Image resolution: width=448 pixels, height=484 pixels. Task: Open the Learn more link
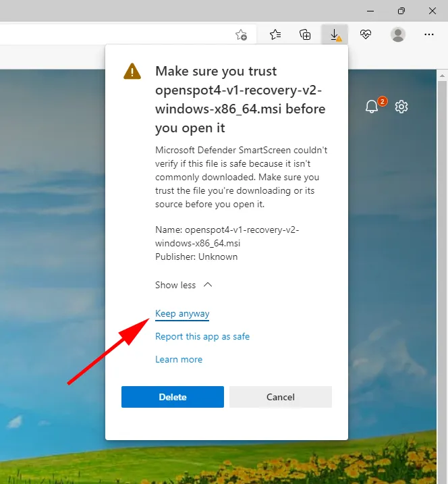click(179, 359)
